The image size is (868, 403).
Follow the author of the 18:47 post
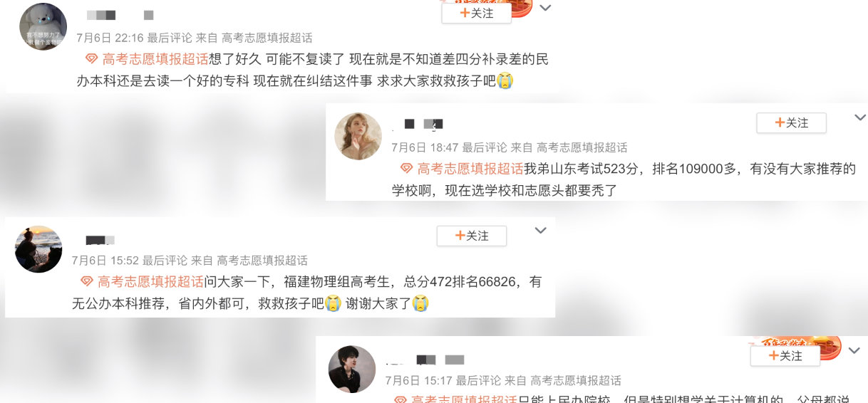tap(791, 122)
